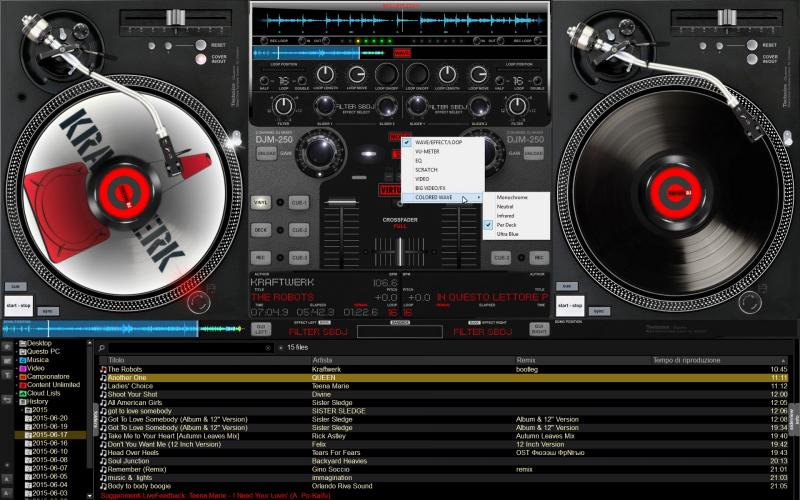Trigger the left CUE-2 button

coord(299,230)
